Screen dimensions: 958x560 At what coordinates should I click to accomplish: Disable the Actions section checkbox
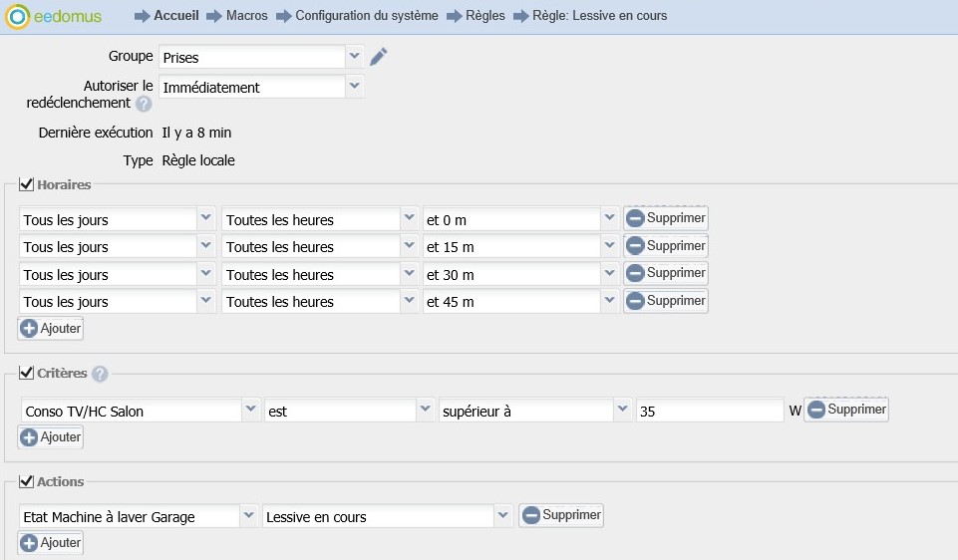[27, 481]
